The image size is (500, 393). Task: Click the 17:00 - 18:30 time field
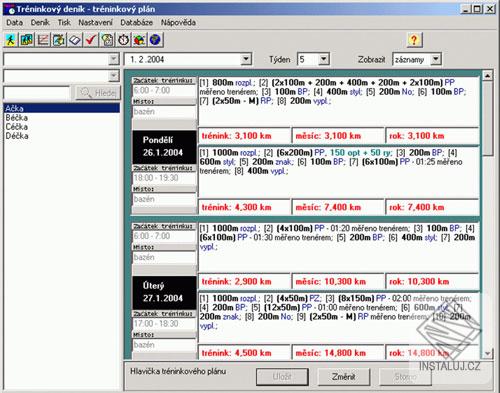(164, 324)
